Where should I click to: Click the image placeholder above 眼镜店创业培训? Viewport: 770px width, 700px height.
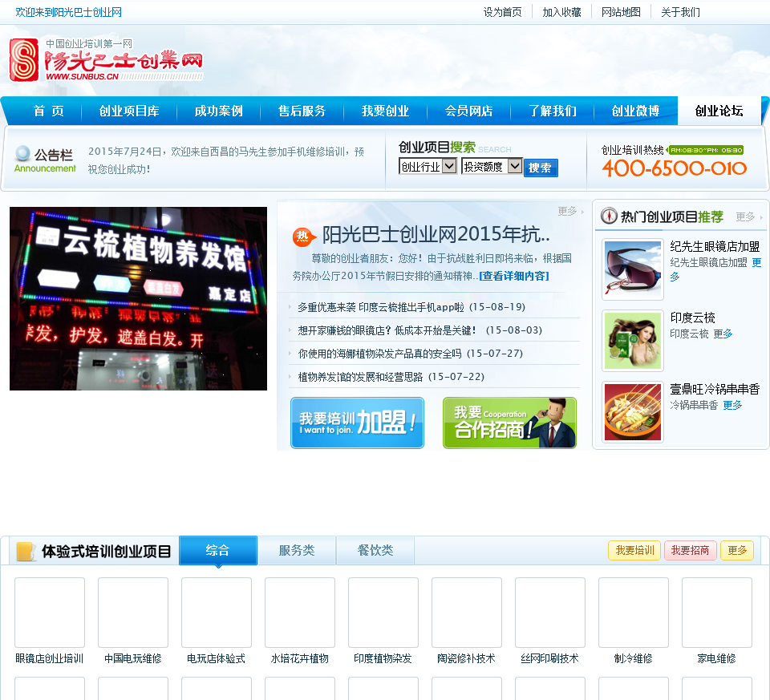click(50, 613)
